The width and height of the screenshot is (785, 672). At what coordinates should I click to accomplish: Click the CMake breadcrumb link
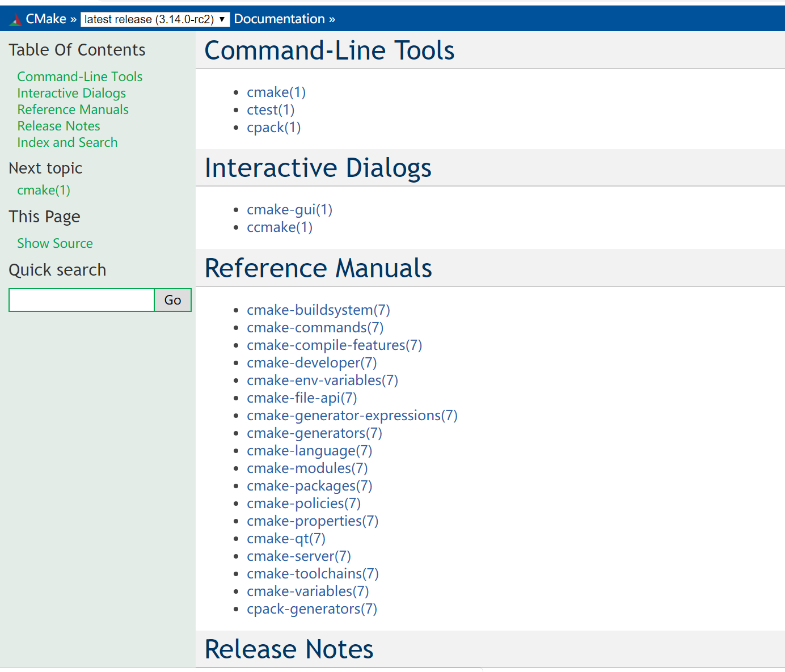point(46,19)
